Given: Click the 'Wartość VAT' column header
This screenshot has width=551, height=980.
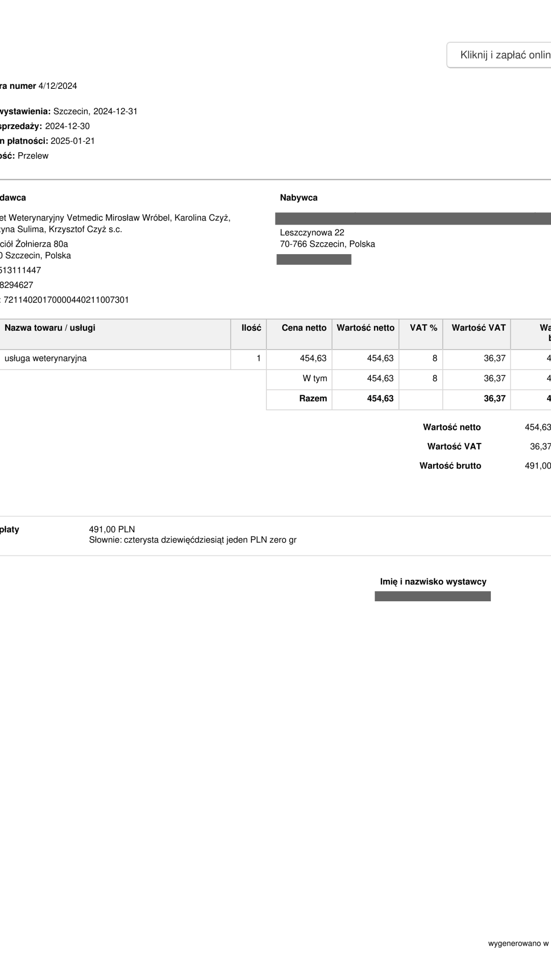Looking at the screenshot, I should pos(479,328).
